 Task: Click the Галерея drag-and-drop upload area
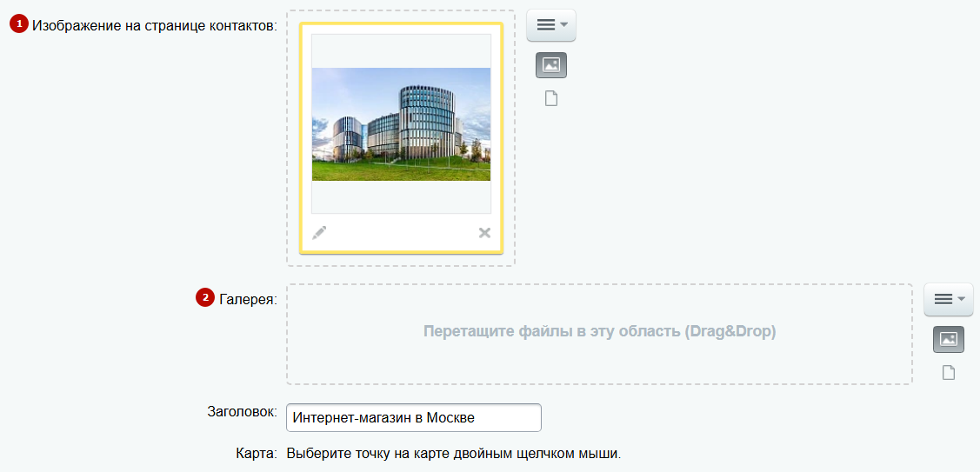pyautogui.click(x=600, y=335)
